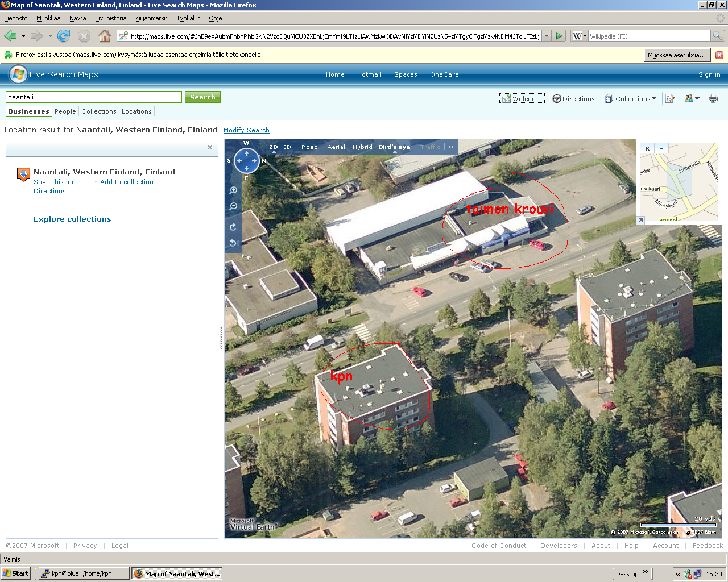Rotate bird's eye view clockwise
The height and width of the screenshot is (582, 728).
point(233,227)
